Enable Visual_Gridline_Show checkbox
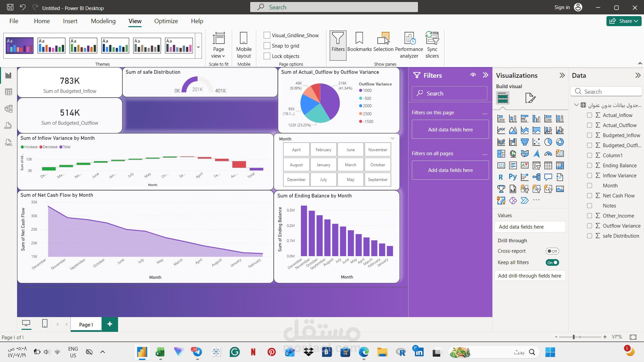This screenshot has height=362, width=644. click(x=267, y=35)
